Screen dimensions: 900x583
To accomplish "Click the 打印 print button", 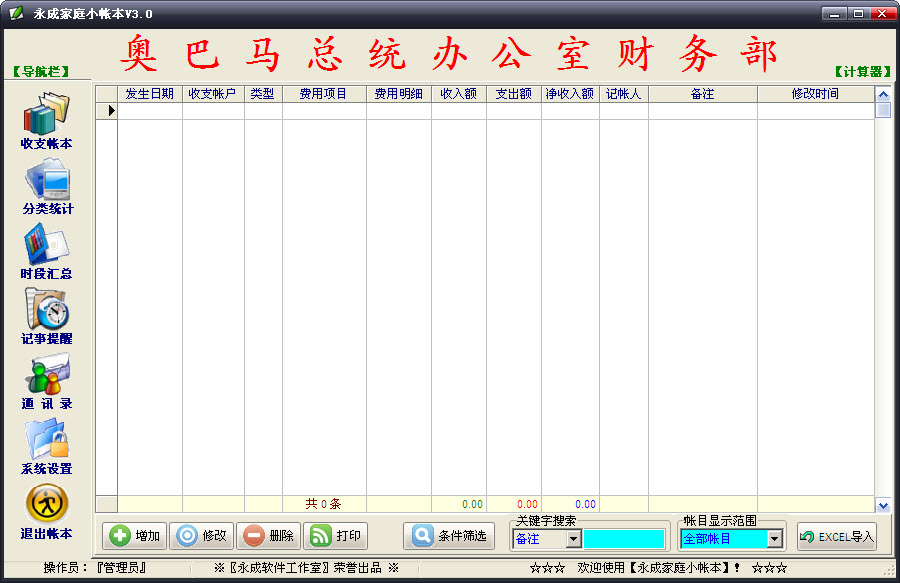I will click(x=336, y=536).
